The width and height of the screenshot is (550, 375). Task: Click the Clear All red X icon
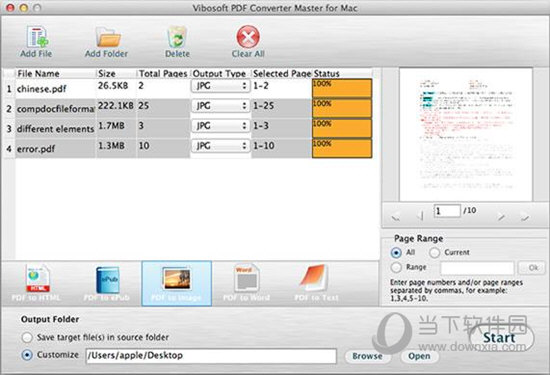tap(248, 37)
